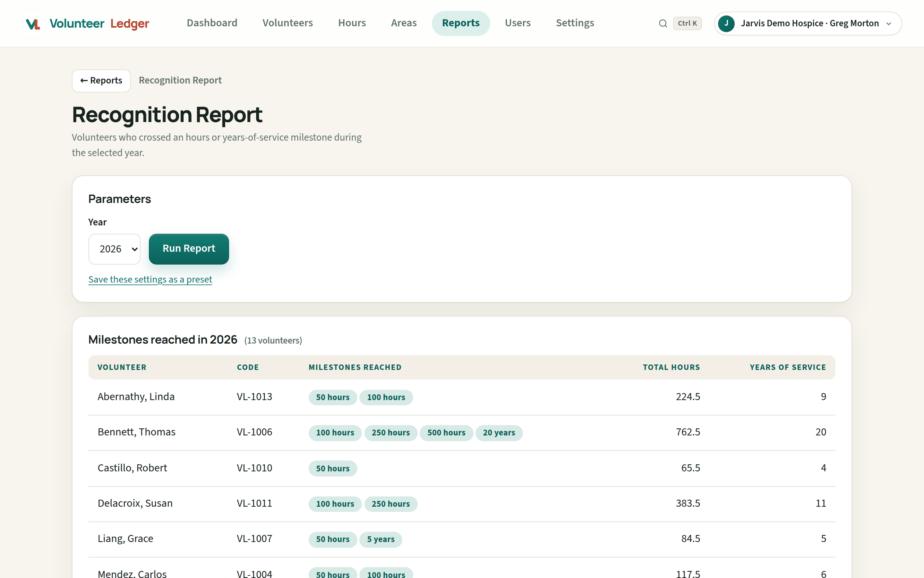Viewport: 924px width, 578px height.
Task: Select Liang, Grace name
Action: coord(125,539)
